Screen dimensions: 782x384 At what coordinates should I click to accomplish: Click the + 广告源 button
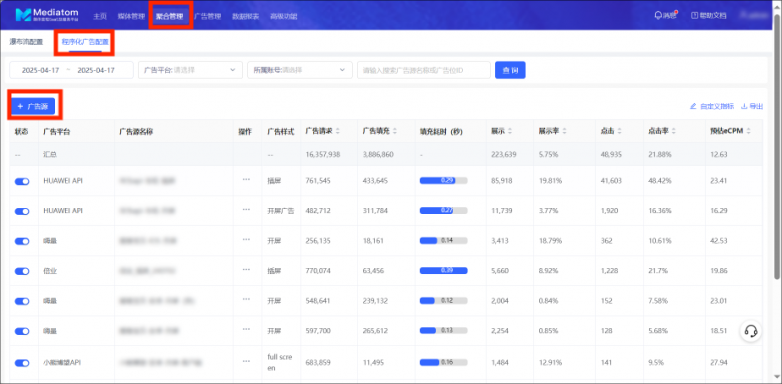pos(33,106)
